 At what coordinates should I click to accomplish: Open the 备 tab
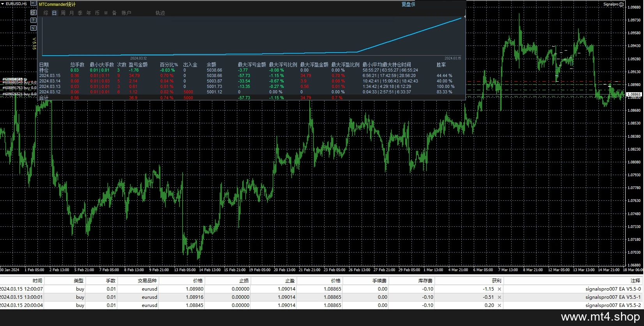point(115,13)
